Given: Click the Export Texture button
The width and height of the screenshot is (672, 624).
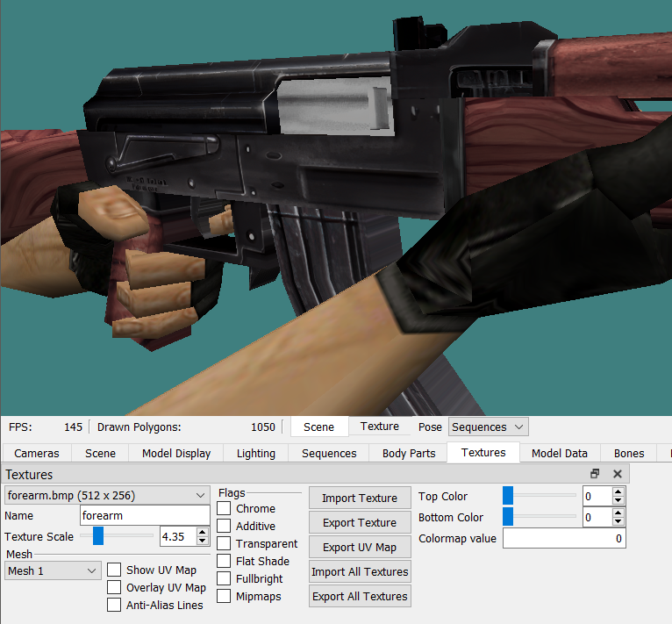Looking at the screenshot, I should [x=360, y=522].
